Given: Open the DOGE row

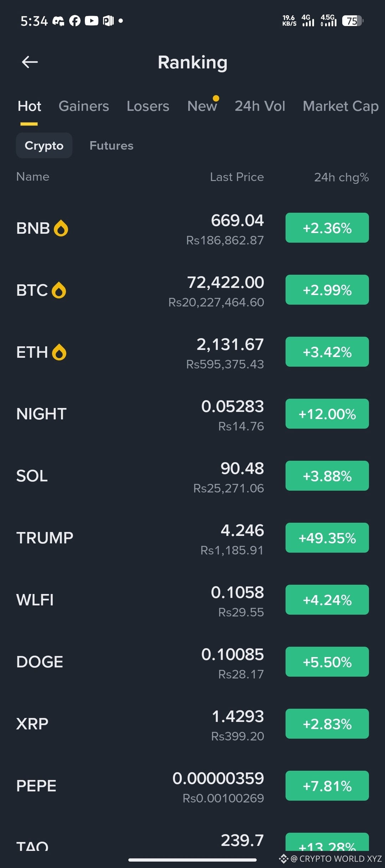Looking at the screenshot, I should coord(192,662).
